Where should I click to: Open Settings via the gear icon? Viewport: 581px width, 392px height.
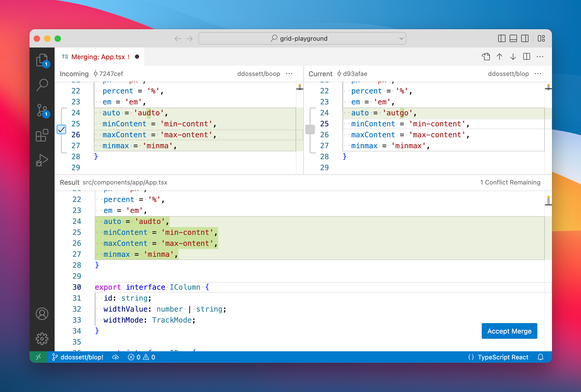[42, 338]
